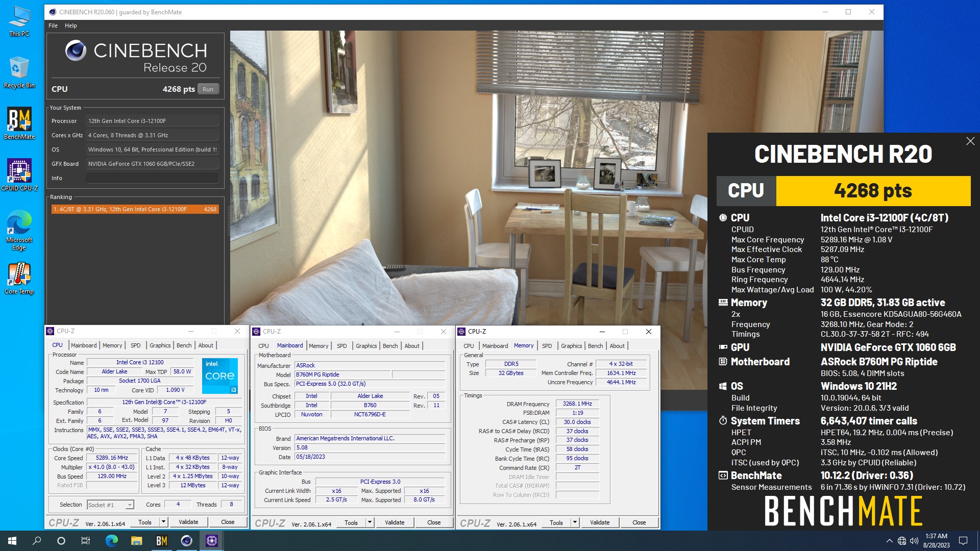
Task: Launch CPUID CPU-Z desktop shortcut
Action: pyautogui.click(x=19, y=174)
